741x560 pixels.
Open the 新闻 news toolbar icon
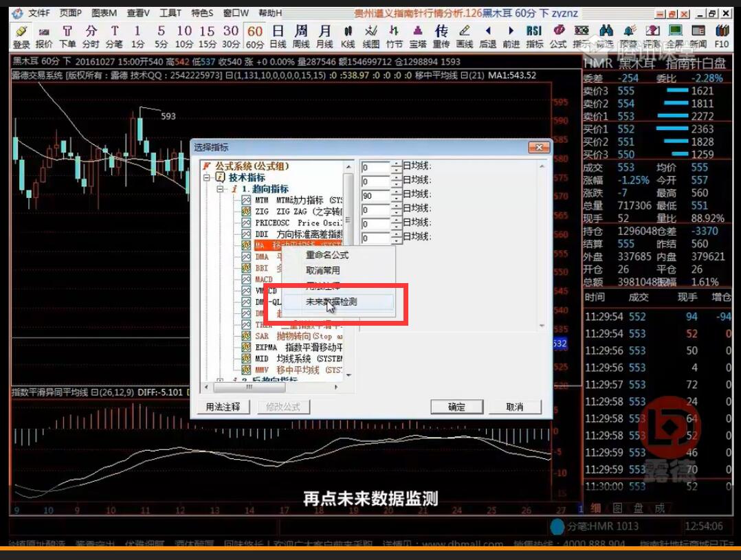[x=698, y=36]
